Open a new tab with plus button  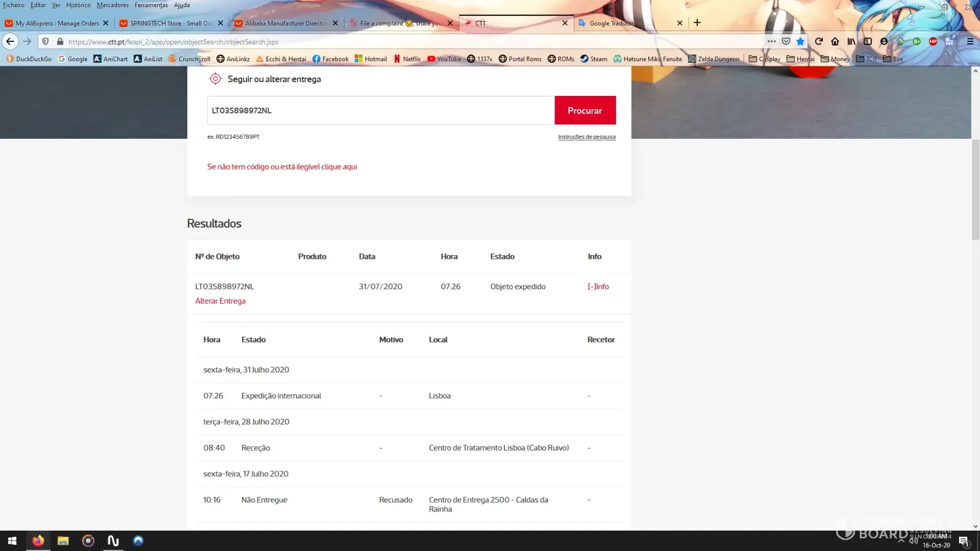point(697,23)
